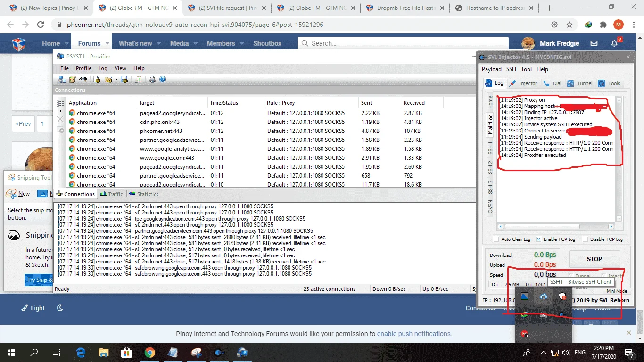Open the File menu in Proxifier
The image size is (644, 362).
coord(65,68)
